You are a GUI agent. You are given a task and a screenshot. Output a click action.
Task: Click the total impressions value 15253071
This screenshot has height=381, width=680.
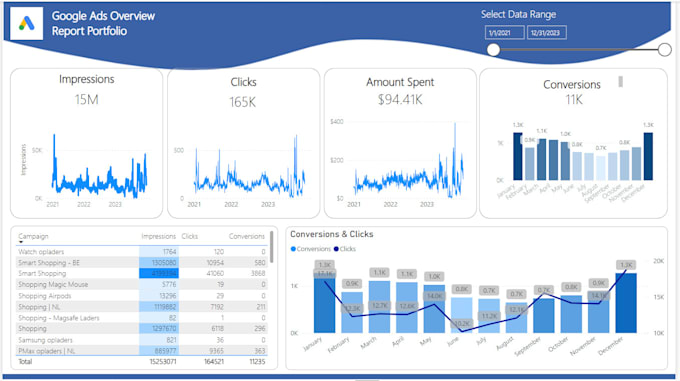163,361
